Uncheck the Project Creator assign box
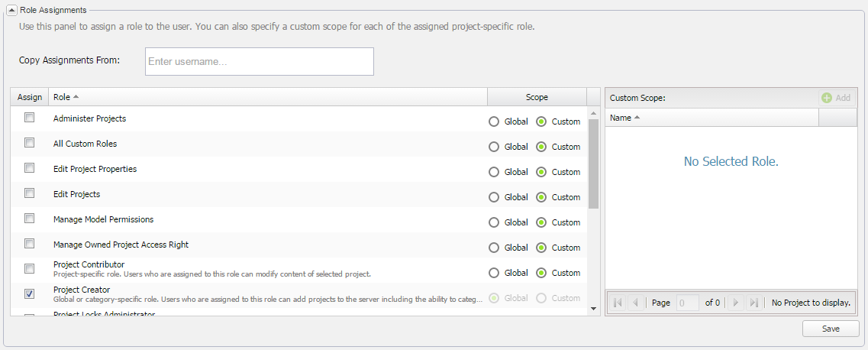This screenshot has height=350, width=868. [30, 293]
